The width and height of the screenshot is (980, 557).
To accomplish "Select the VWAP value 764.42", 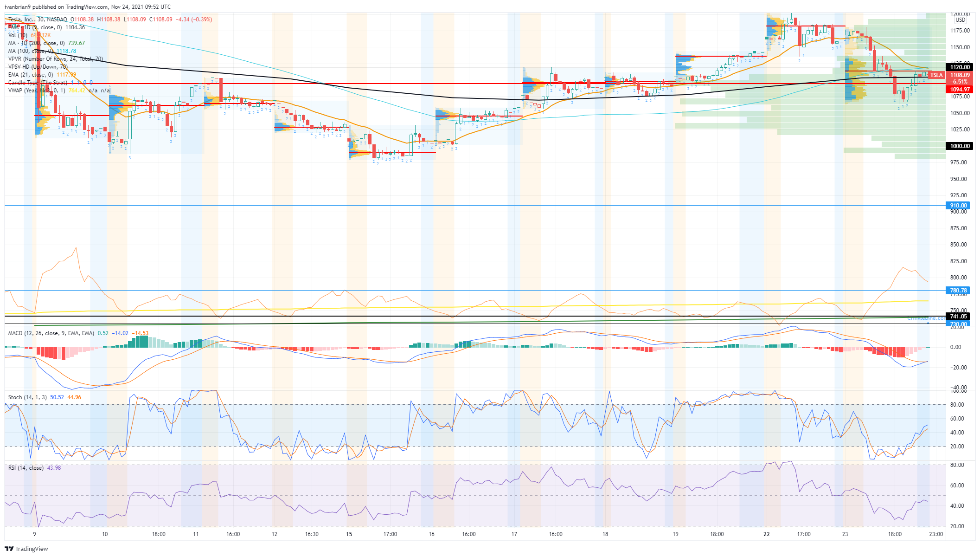I will 77,91.
